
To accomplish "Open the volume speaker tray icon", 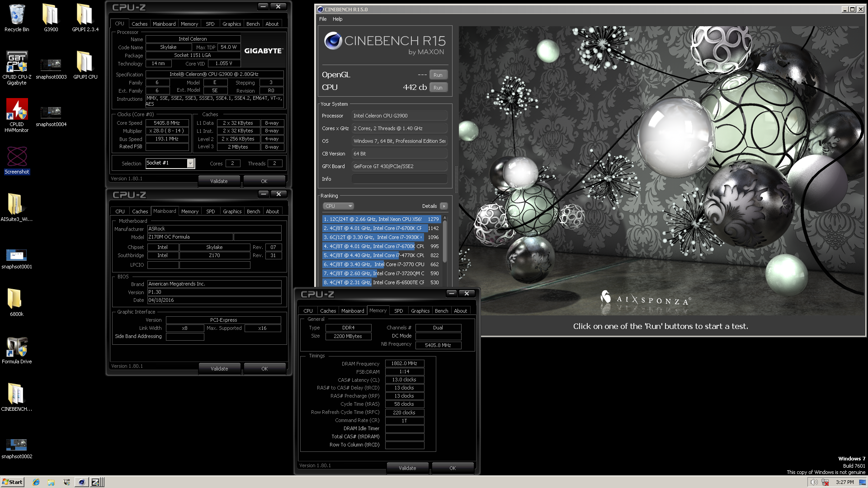I will pos(814,482).
